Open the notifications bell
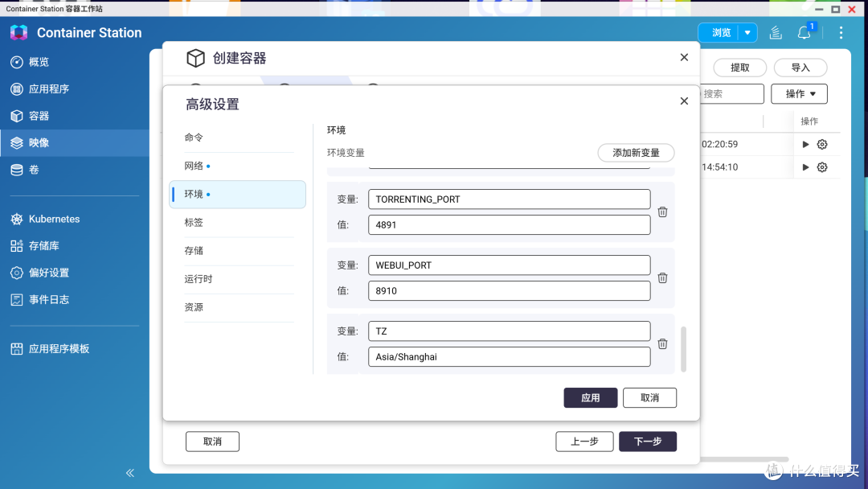This screenshot has height=489, width=868. [x=805, y=33]
